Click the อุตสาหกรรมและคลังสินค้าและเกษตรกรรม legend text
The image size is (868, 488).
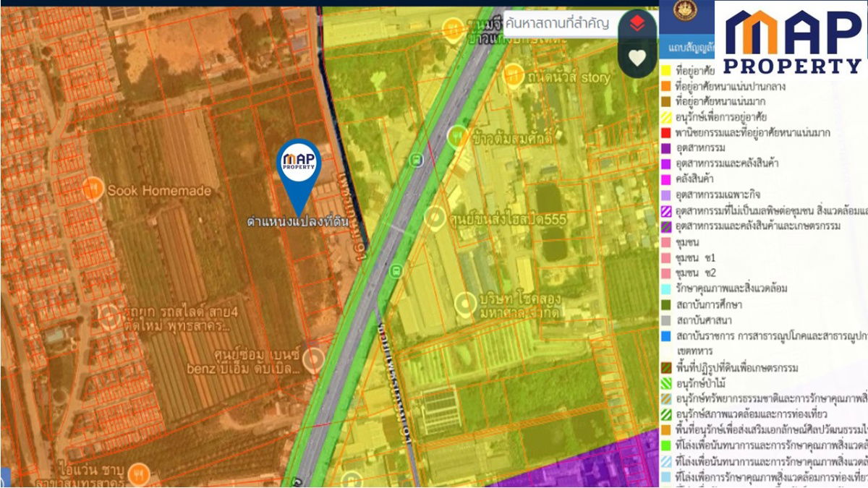pos(757,226)
